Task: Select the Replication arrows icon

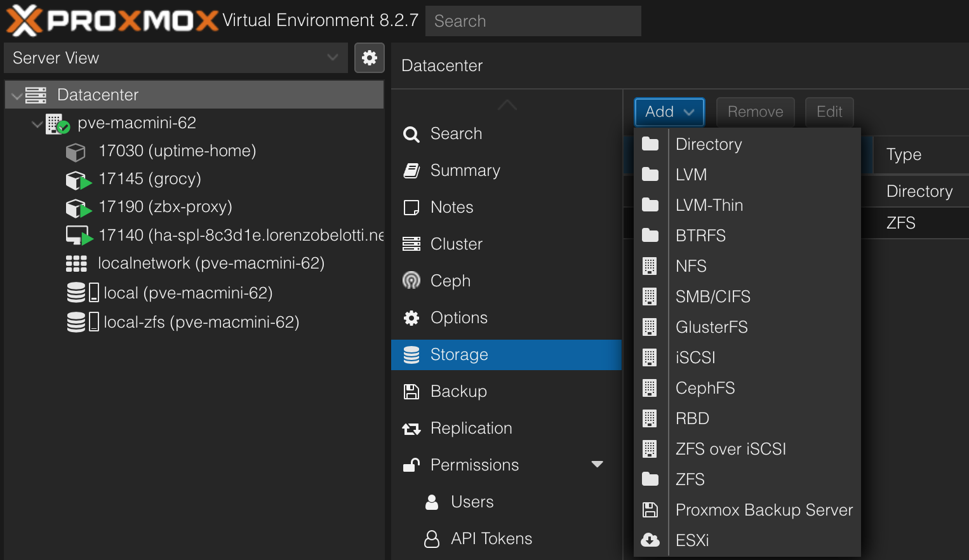Action: (411, 428)
